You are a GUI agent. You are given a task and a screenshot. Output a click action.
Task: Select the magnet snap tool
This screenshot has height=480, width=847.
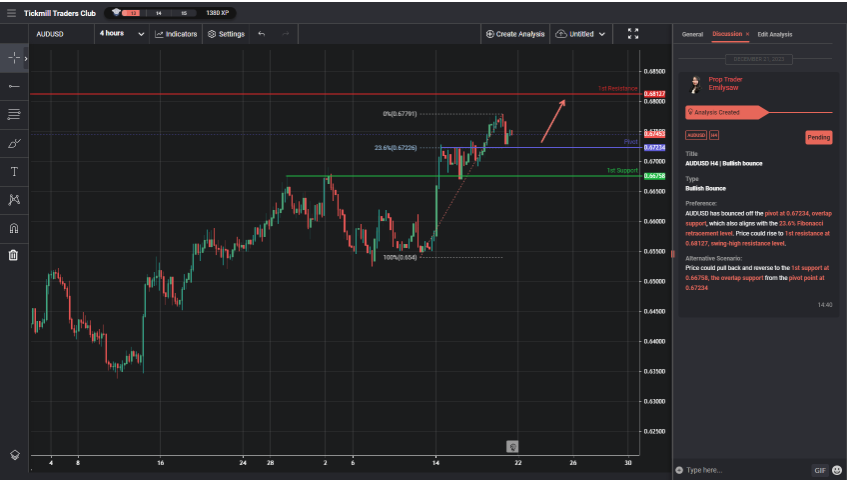(14, 228)
